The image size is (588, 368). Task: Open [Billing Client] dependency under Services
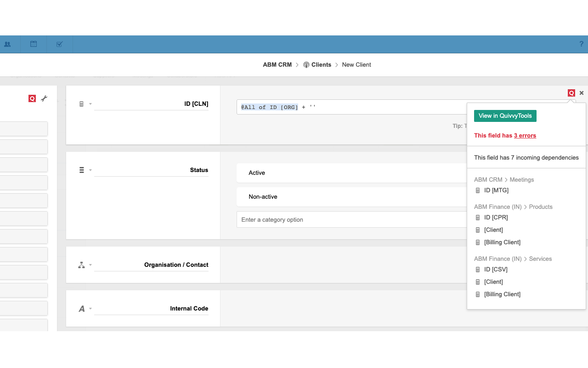tap(502, 294)
